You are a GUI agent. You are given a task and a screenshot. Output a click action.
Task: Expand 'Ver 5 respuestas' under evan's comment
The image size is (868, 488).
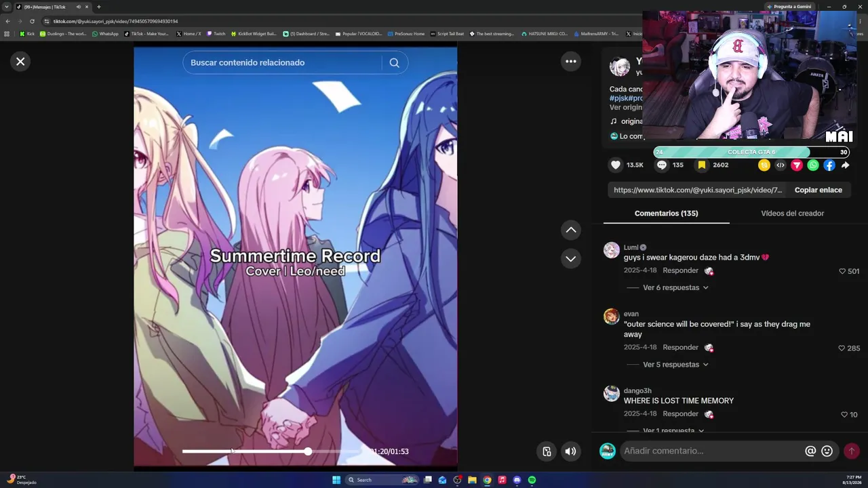pyautogui.click(x=675, y=365)
